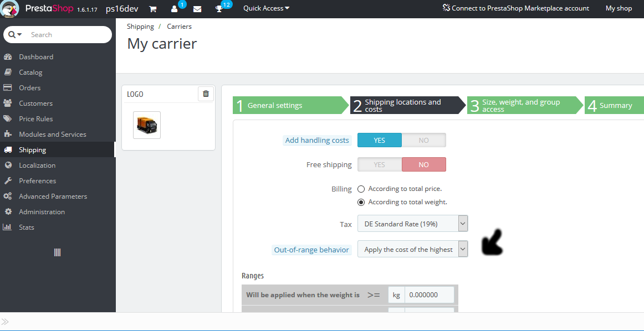
Task: Open the shopping cart orders icon
Action: click(152, 9)
